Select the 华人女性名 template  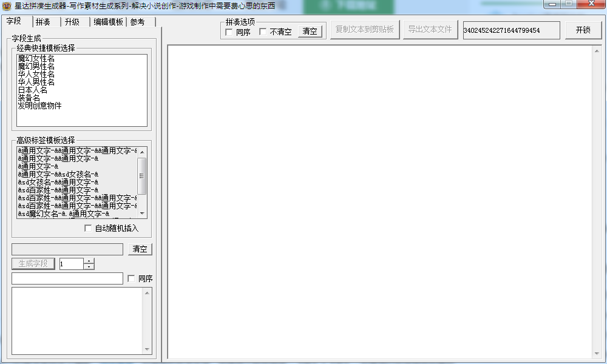pos(36,74)
